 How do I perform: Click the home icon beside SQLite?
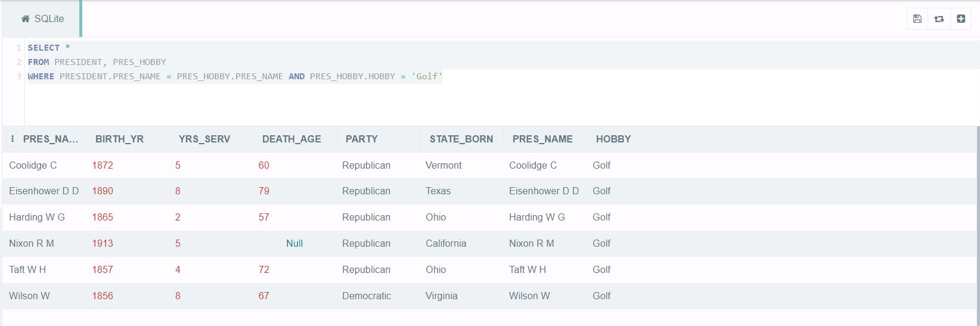[x=26, y=19]
